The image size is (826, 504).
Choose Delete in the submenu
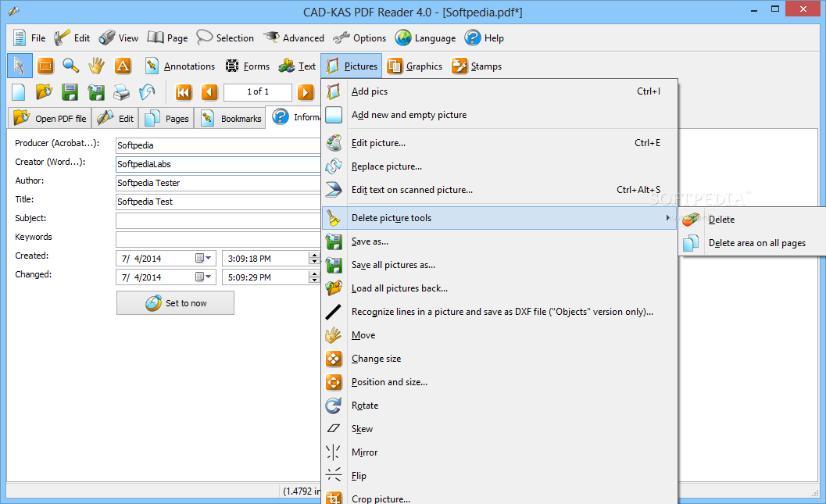(x=753, y=220)
